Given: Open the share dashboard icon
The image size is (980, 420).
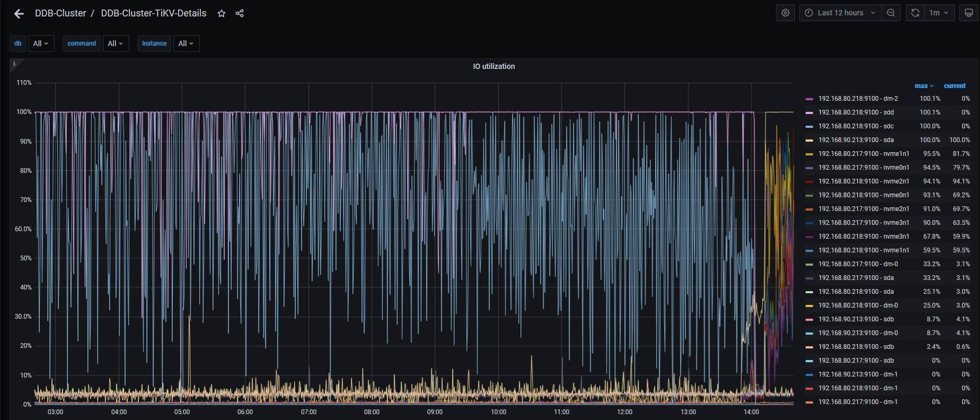Looking at the screenshot, I should 240,14.
